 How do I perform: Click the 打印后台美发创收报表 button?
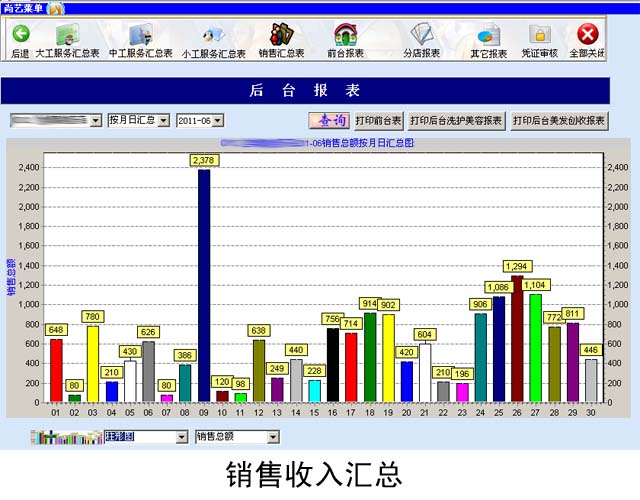559,121
